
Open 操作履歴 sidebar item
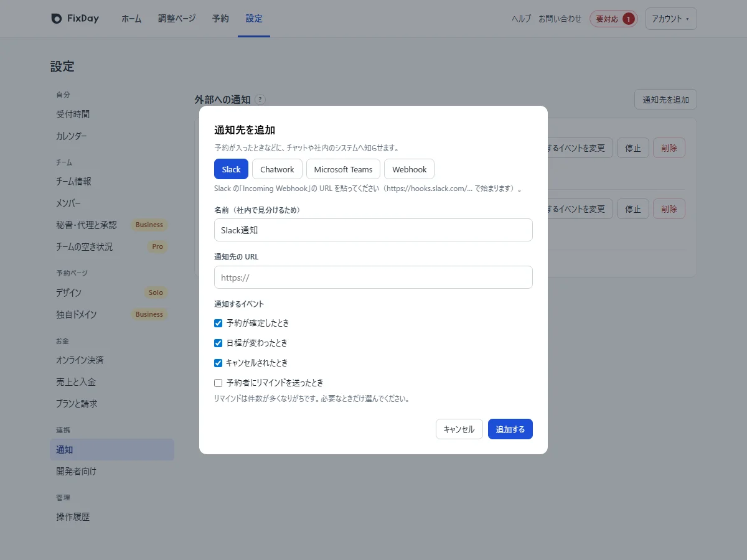112,517
